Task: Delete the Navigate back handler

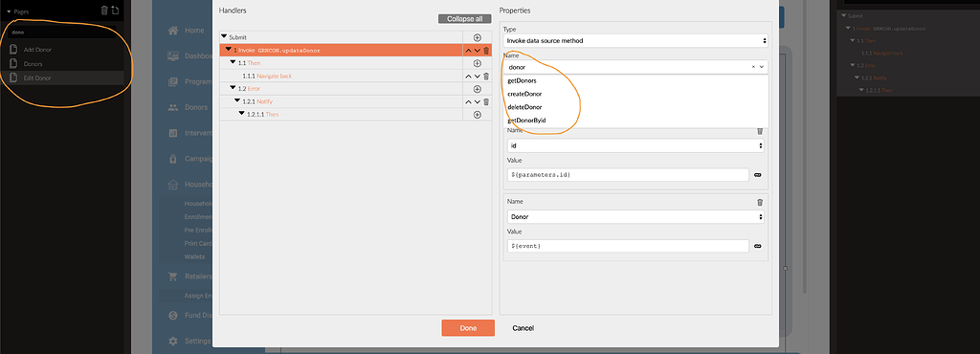Action: [x=486, y=77]
